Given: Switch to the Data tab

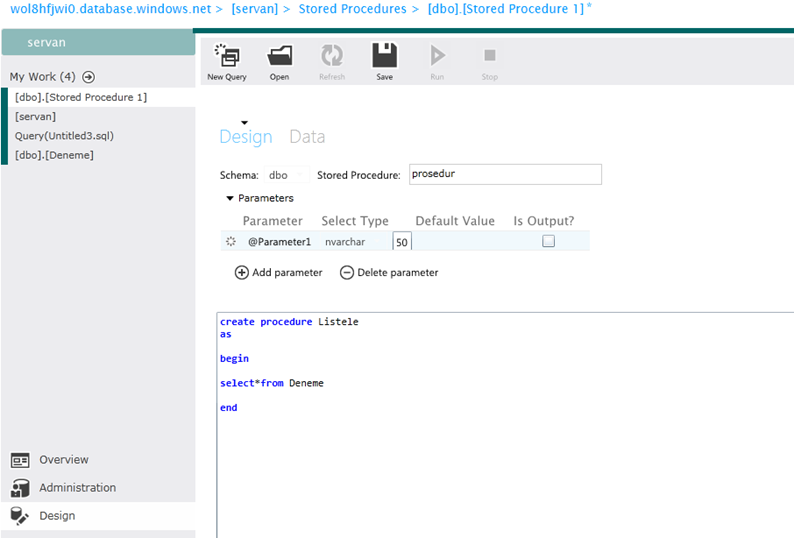Looking at the screenshot, I should pyautogui.click(x=307, y=137).
